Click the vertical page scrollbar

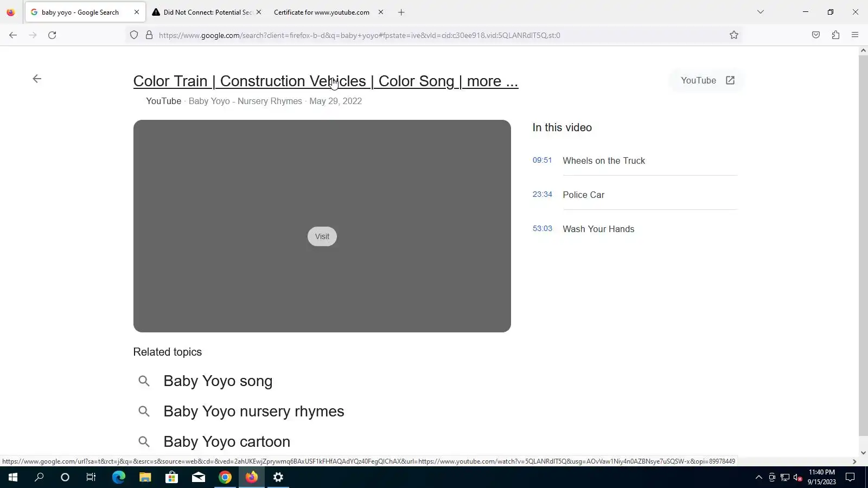[x=863, y=245]
